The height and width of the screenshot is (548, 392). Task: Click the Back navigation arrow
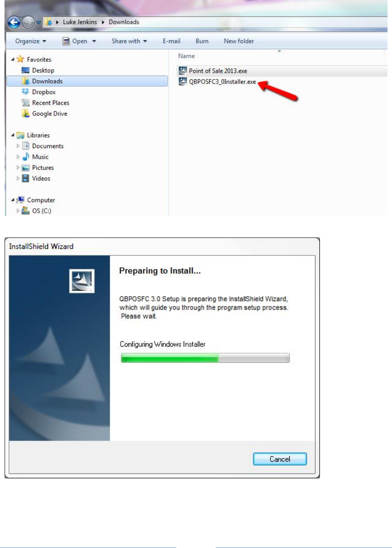[14, 22]
